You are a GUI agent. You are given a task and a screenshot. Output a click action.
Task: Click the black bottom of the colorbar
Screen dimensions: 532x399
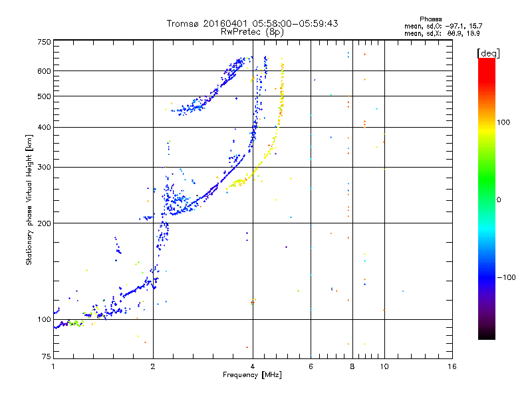pos(487,335)
